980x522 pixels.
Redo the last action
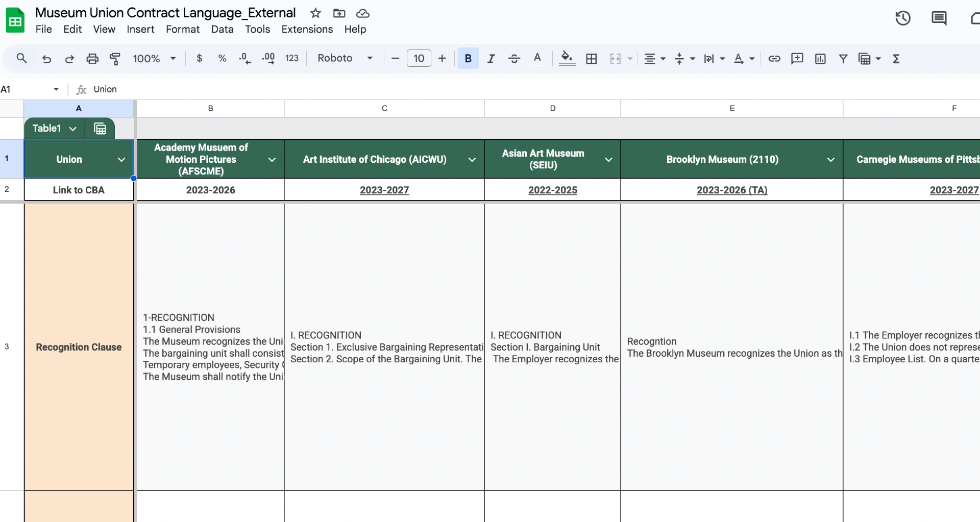click(x=69, y=59)
